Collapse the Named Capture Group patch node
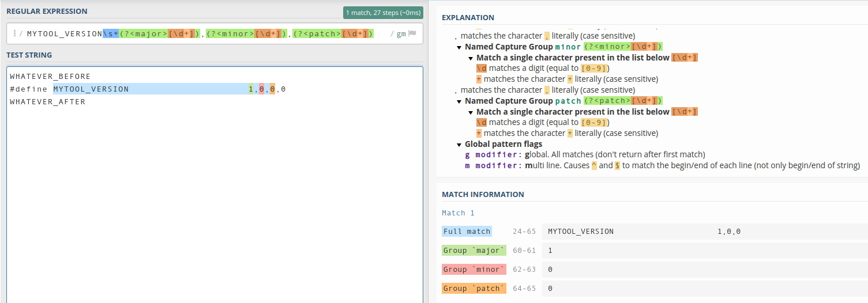This screenshot has width=868, height=303. (x=459, y=101)
